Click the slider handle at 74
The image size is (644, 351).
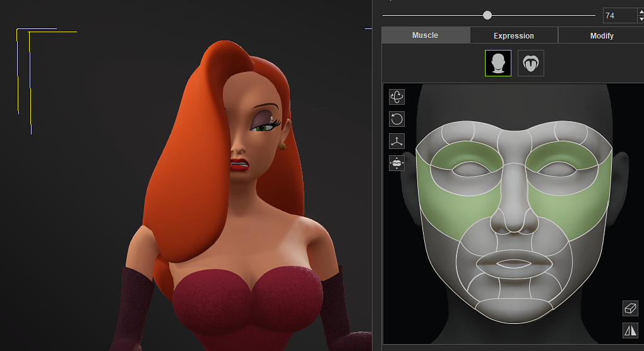coord(487,15)
